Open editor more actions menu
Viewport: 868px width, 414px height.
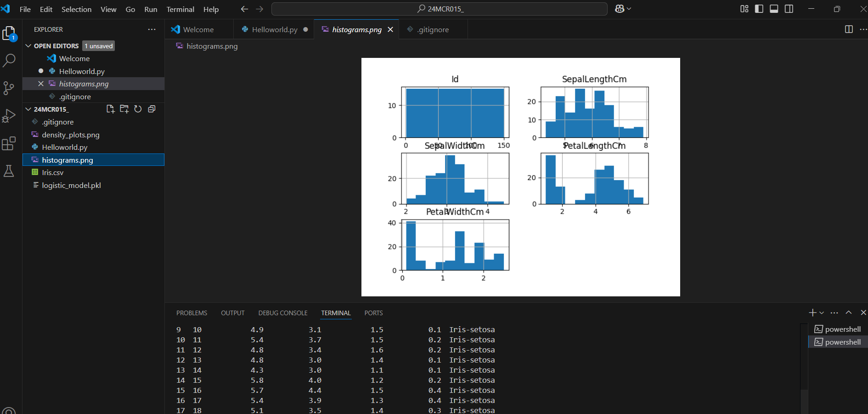click(x=863, y=29)
